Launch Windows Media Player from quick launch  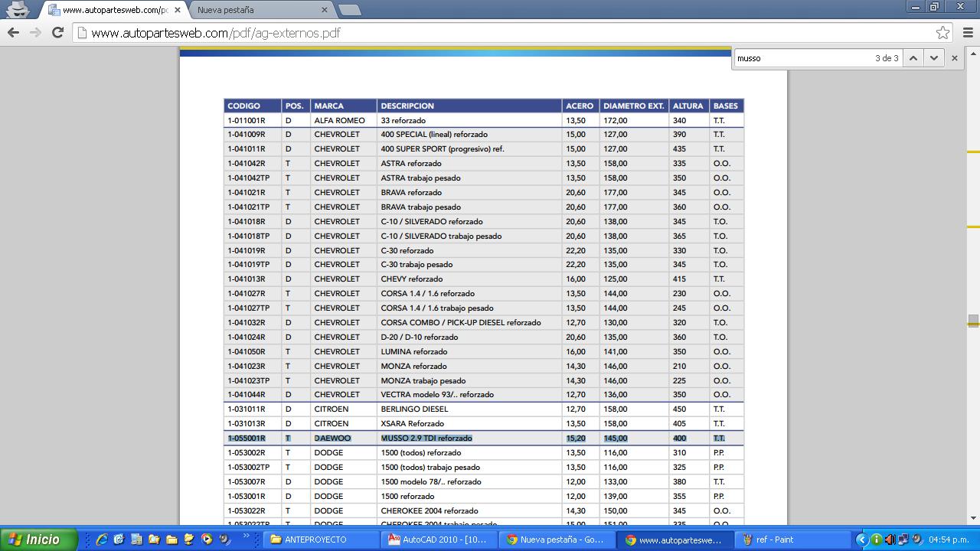(207, 540)
